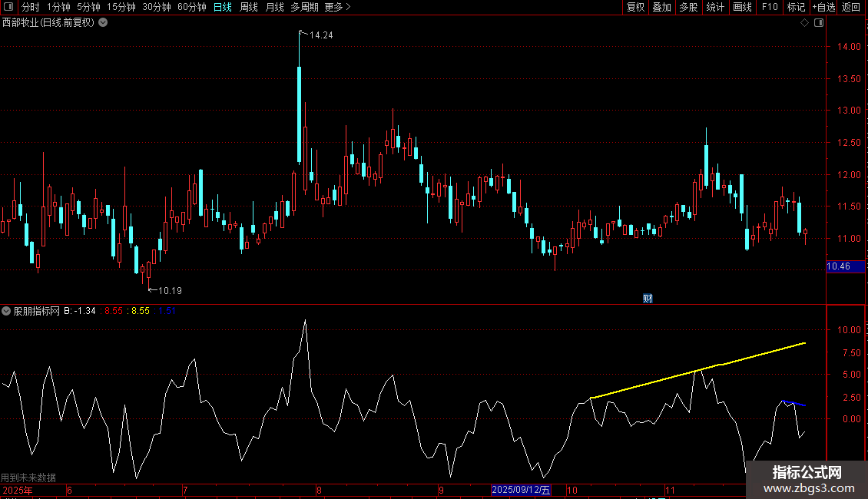Click the 2025年 label on time axis
Viewport: 868px width, 499px height.
(17, 490)
